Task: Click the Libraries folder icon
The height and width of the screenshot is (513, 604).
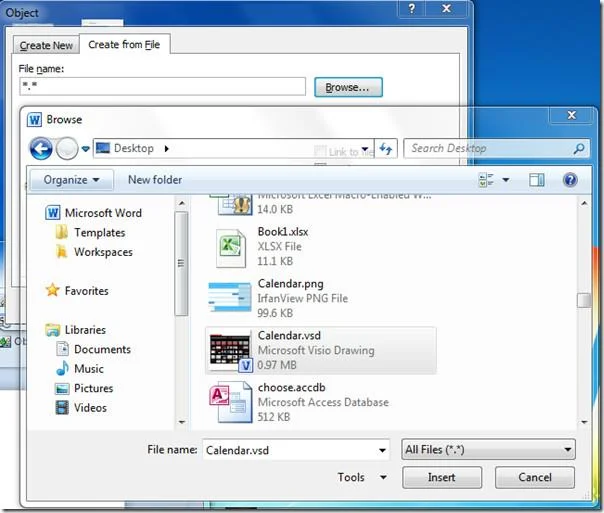Action: pyautogui.click(x=52, y=330)
